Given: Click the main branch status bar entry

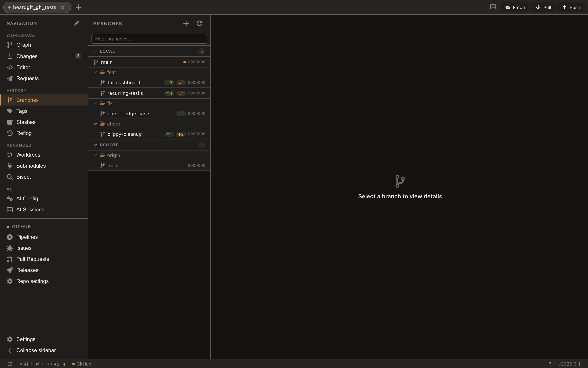Looking at the screenshot, I should pyautogui.click(x=51, y=364).
